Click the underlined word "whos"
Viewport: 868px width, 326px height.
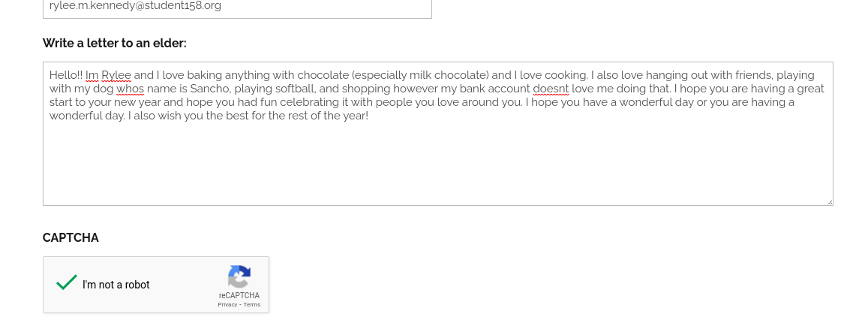(x=130, y=89)
